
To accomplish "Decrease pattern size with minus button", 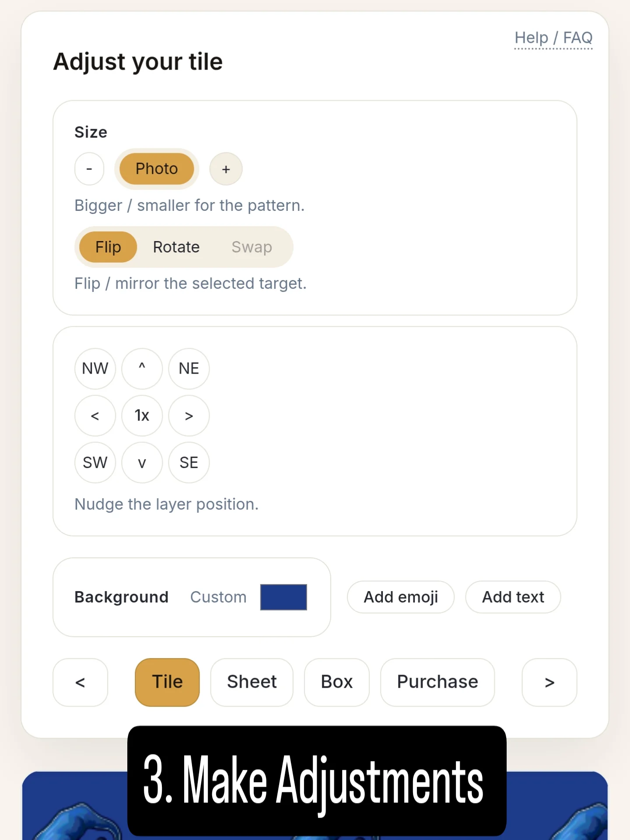I will [x=89, y=169].
